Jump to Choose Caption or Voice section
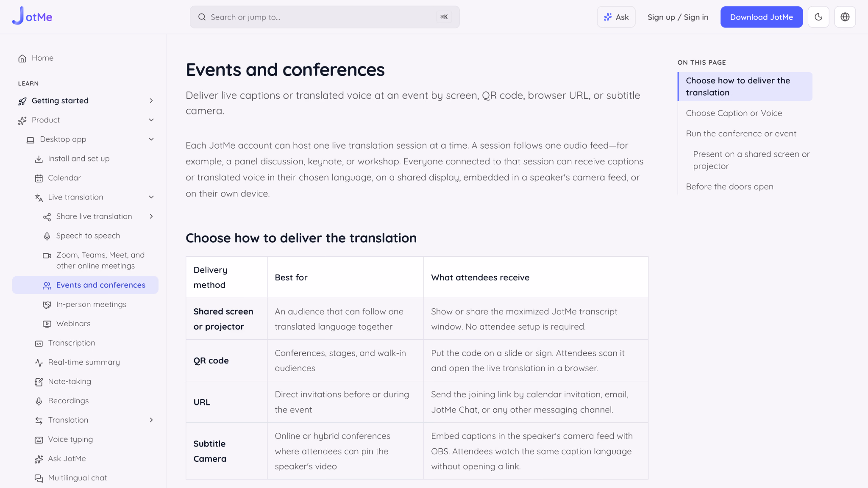The image size is (868, 488). (x=734, y=113)
